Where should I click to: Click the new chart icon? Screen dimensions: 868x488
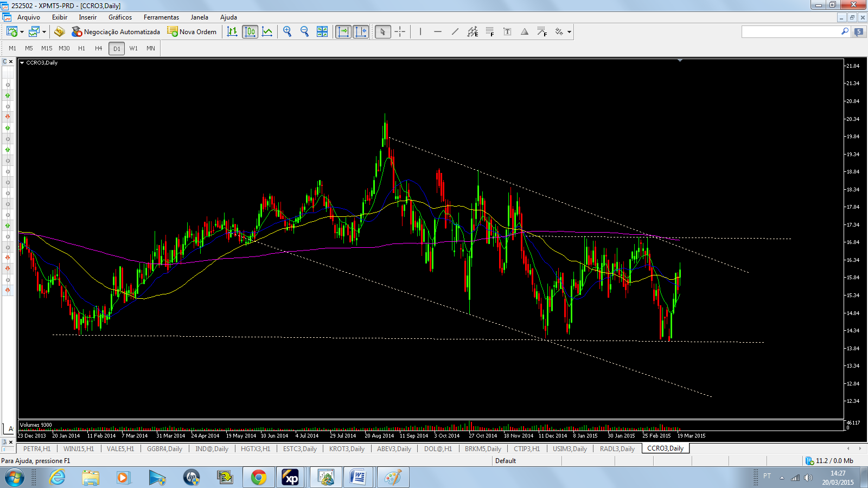tap(11, 32)
